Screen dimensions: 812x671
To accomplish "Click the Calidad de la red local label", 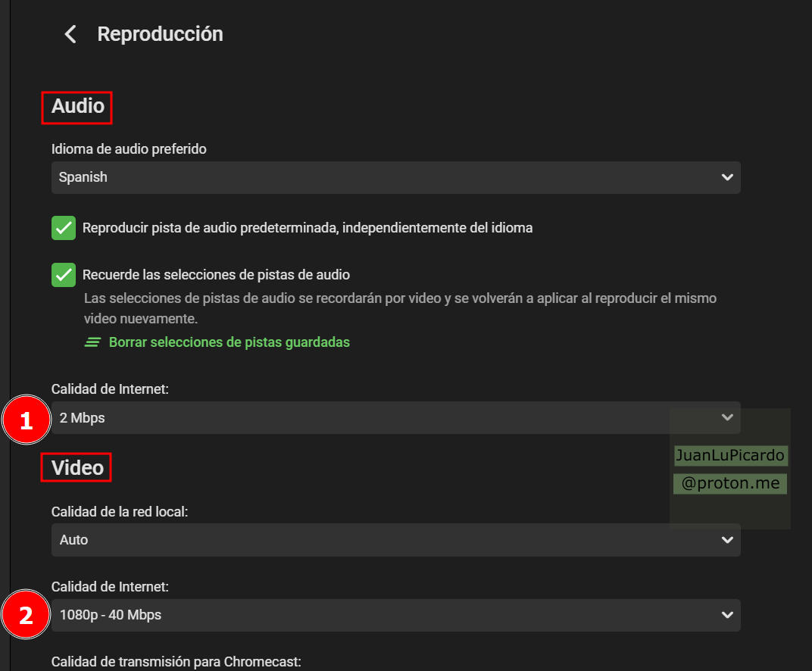I will (119, 512).
